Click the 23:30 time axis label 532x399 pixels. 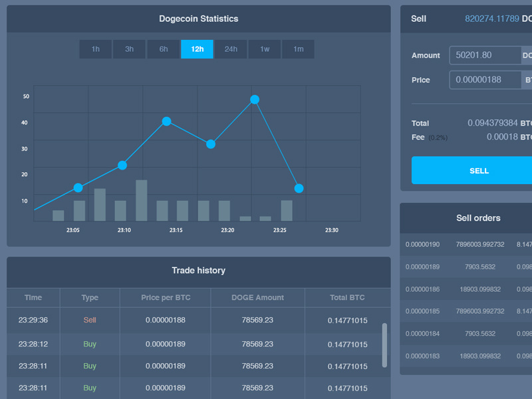click(x=332, y=230)
